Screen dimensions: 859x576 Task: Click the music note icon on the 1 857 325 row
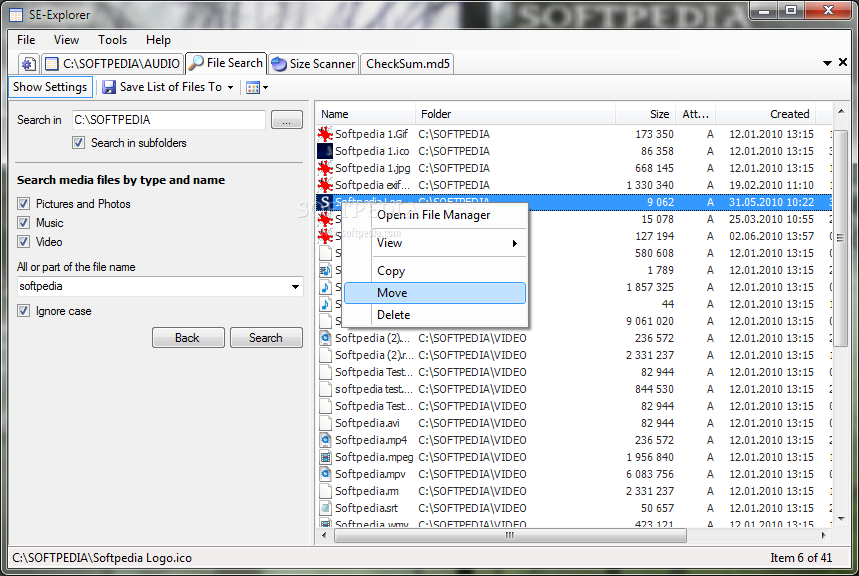(325, 287)
